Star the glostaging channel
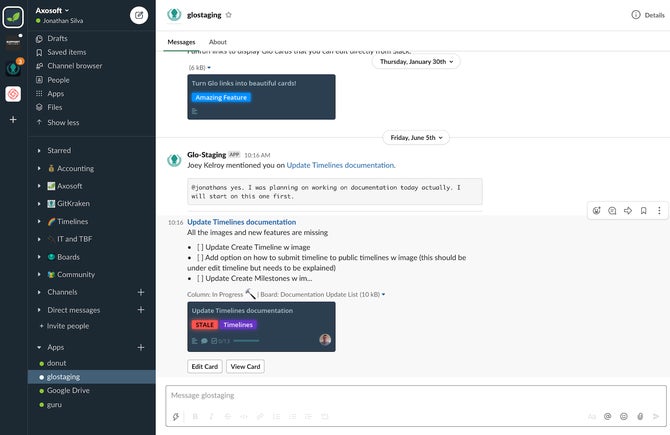The height and width of the screenshot is (435, 670). click(229, 15)
